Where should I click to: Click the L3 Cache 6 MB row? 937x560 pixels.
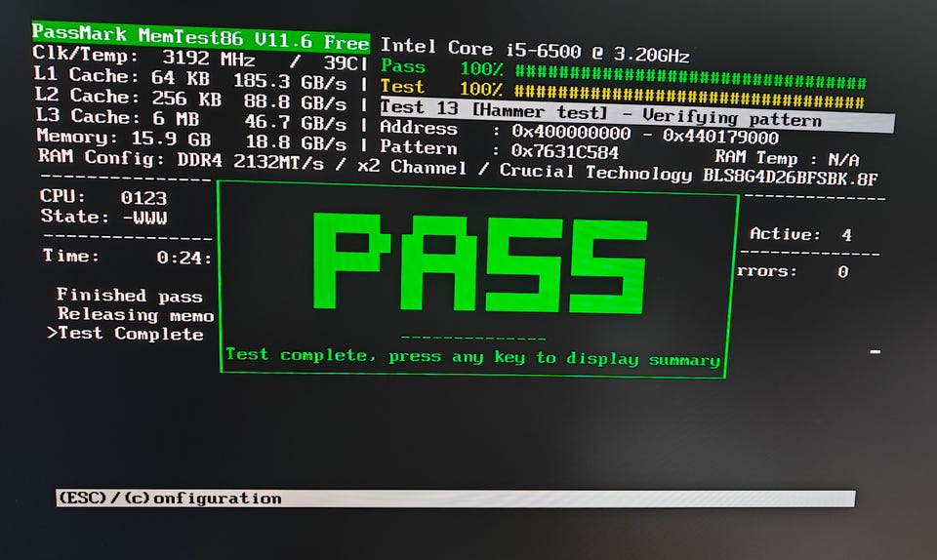(190, 119)
